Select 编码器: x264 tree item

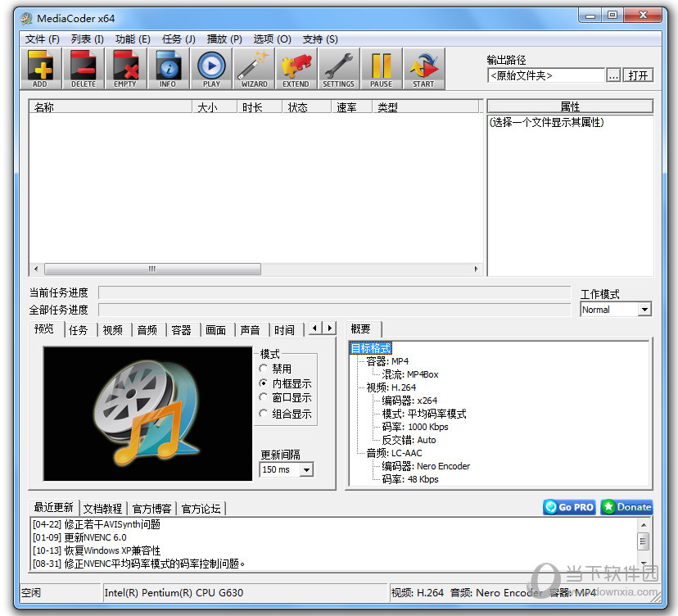(409, 401)
